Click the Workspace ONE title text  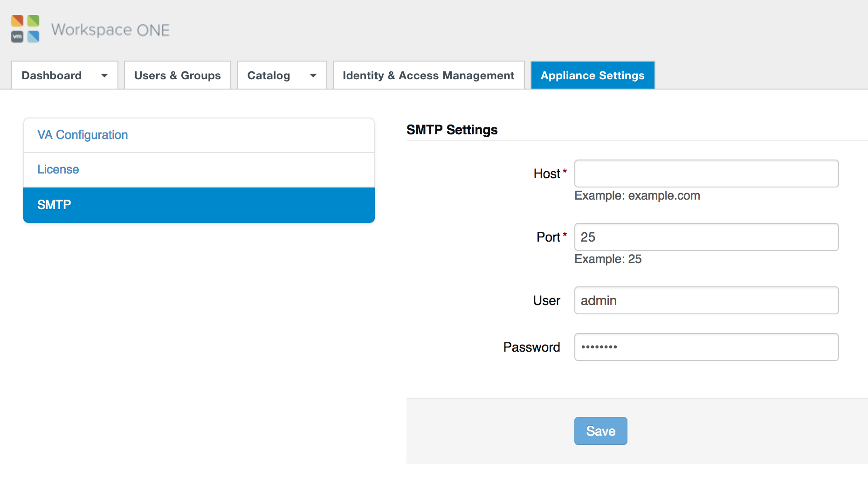(110, 30)
